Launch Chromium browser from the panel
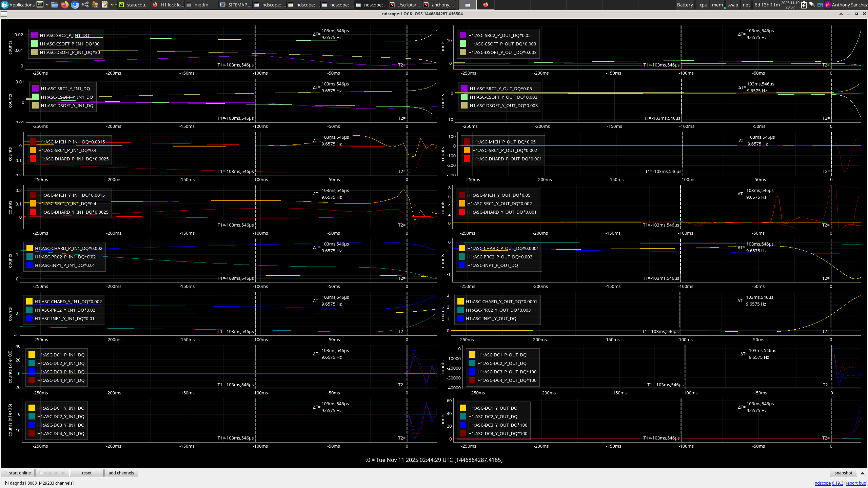This screenshot has width=868, height=488. coord(75,5)
